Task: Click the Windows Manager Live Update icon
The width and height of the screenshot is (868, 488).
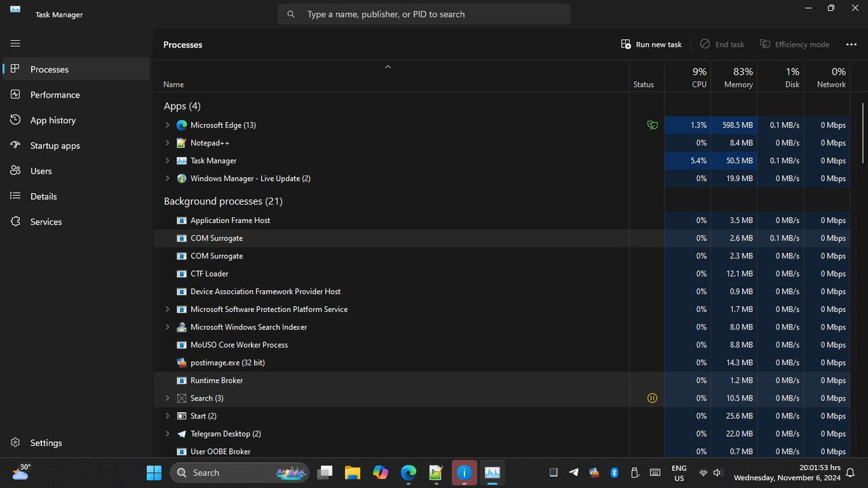Action: coord(181,178)
